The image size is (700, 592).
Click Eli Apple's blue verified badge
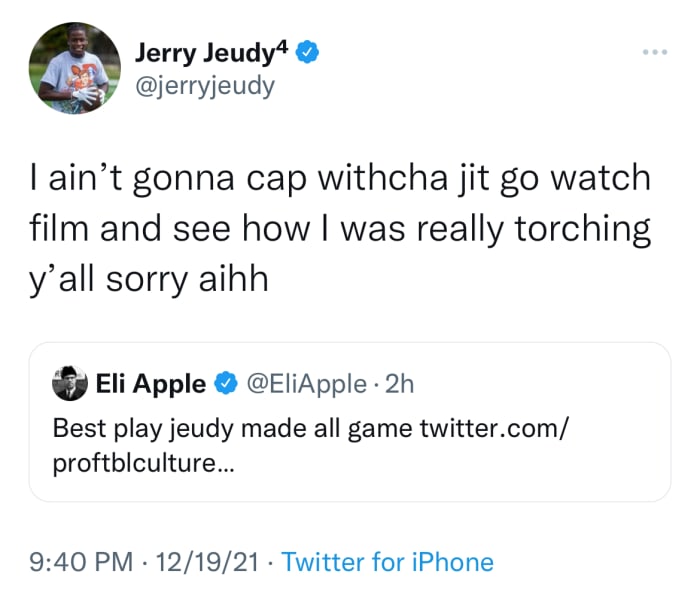click(226, 383)
